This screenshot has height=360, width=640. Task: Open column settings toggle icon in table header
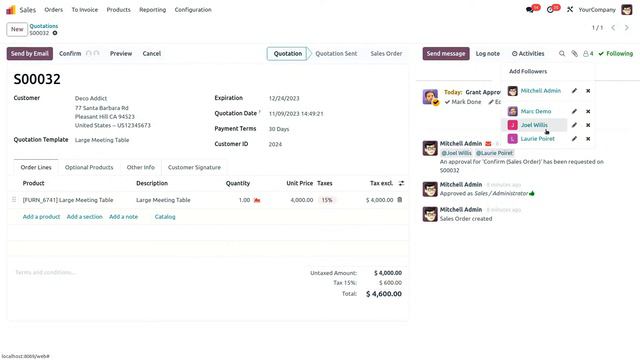(401, 183)
